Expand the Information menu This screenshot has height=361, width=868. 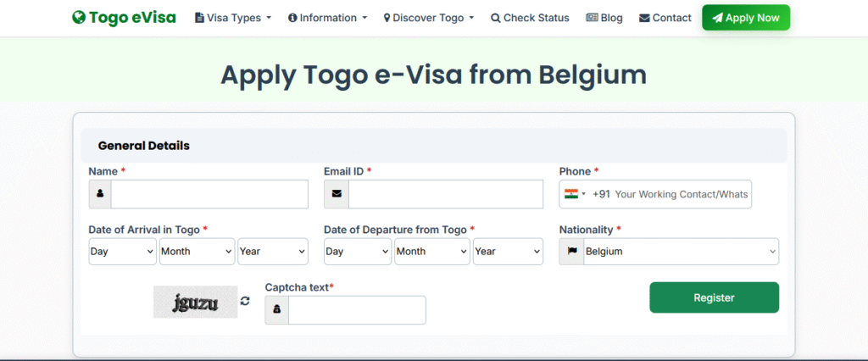click(327, 18)
